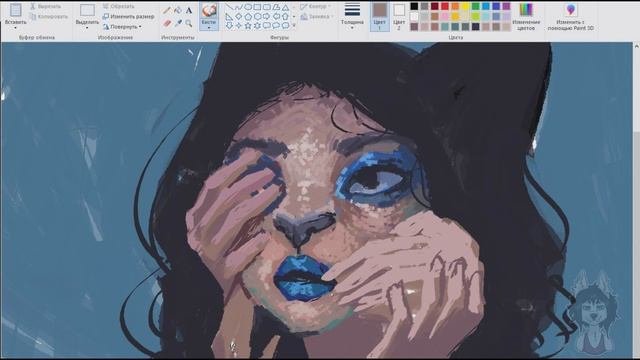Choose the red color swatch
Screen dimensions: 640x360
pyautogui.click(x=445, y=6)
